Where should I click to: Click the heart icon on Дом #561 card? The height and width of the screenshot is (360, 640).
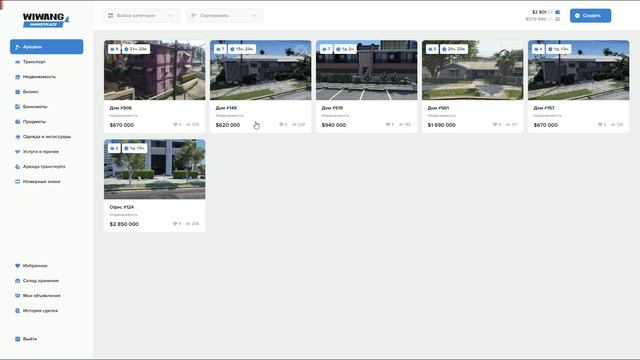click(495, 124)
